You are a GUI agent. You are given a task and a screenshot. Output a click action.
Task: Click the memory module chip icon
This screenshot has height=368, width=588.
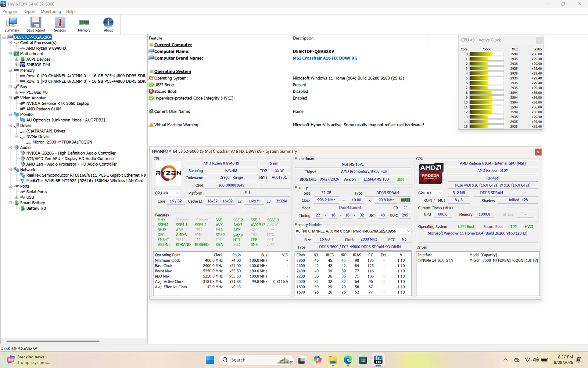coord(405,200)
